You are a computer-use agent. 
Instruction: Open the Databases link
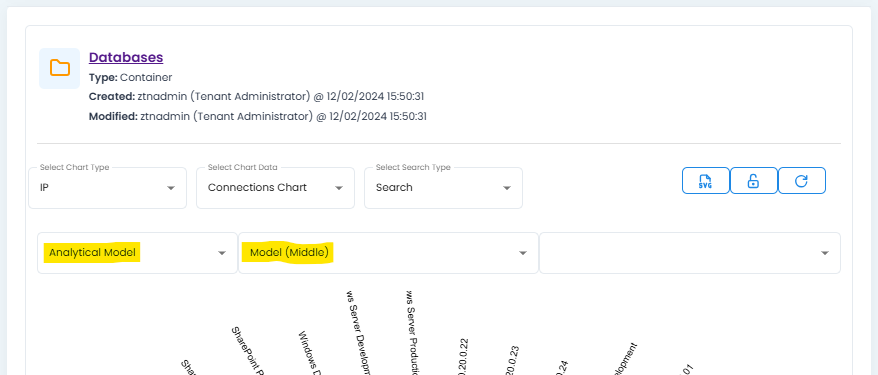[x=126, y=57]
